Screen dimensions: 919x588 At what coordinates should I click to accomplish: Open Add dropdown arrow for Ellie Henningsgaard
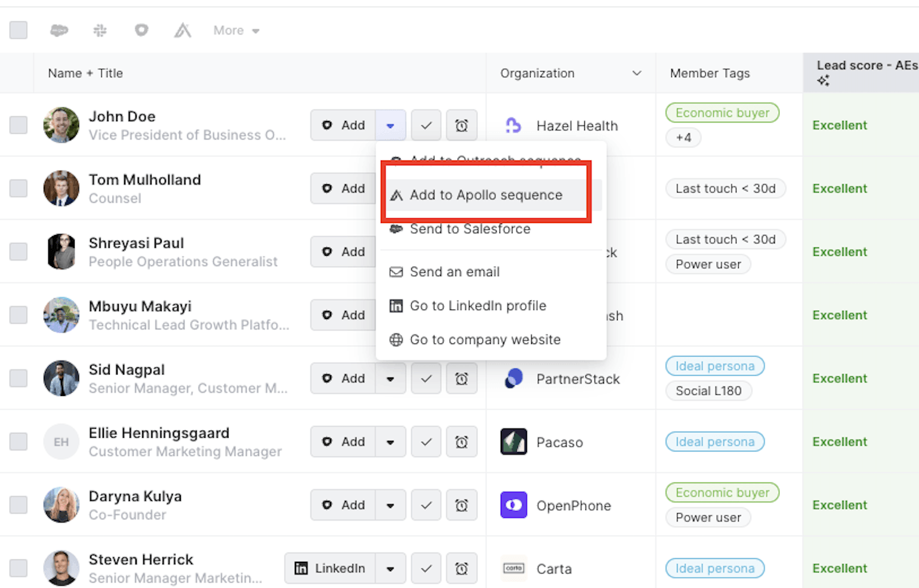(x=390, y=442)
